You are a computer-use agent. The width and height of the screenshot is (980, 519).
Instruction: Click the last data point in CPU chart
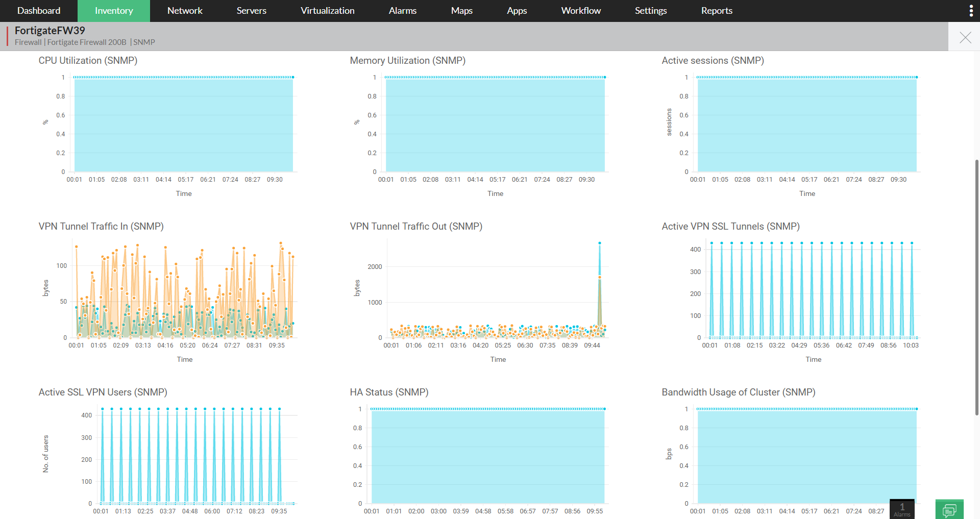click(293, 77)
